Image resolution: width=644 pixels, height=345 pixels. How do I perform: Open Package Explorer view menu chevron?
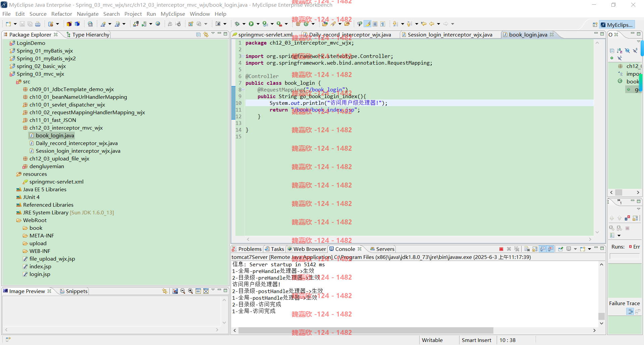[213, 33]
